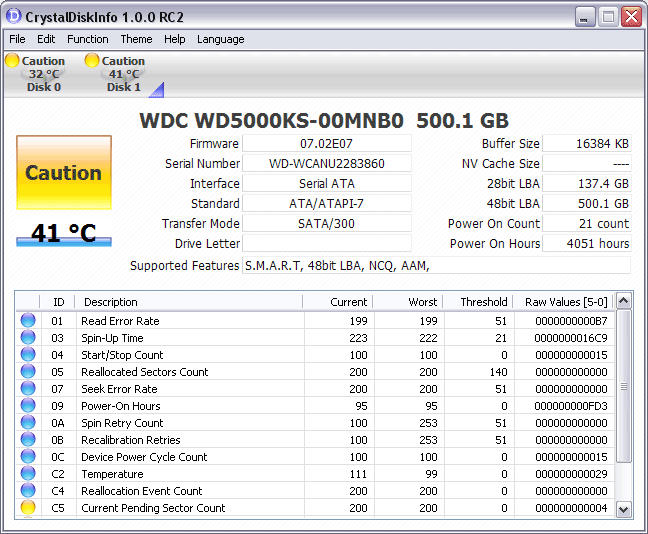Click the Current column header

pos(338,302)
